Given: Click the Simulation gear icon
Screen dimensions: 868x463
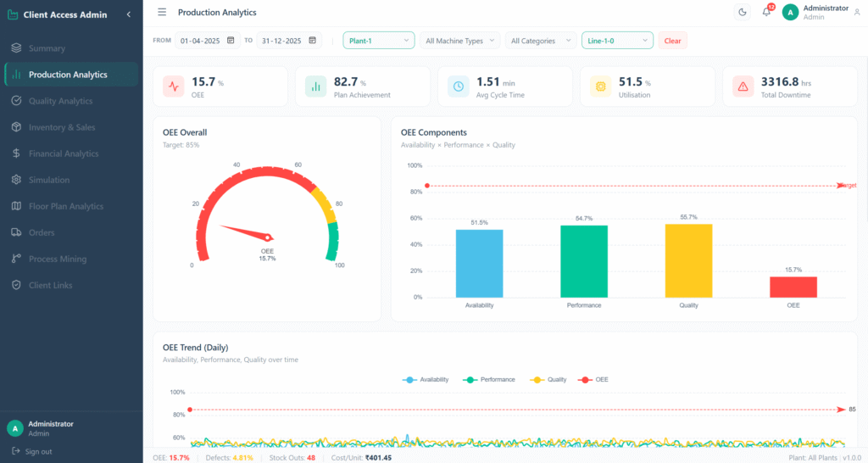Looking at the screenshot, I should click(x=16, y=180).
